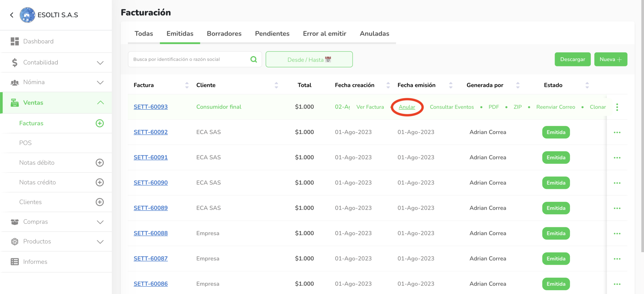
Task: Switch to the Borradores tab
Action: [x=224, y=34]
